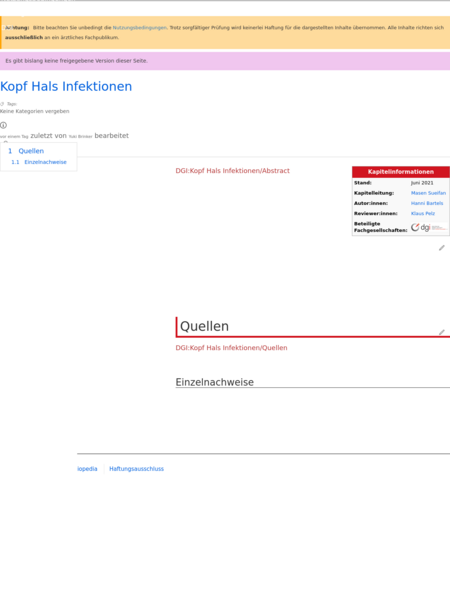Click the page title Kopf Hals Infektionen
Screen dimensions: 450x600
click(66, 86)
